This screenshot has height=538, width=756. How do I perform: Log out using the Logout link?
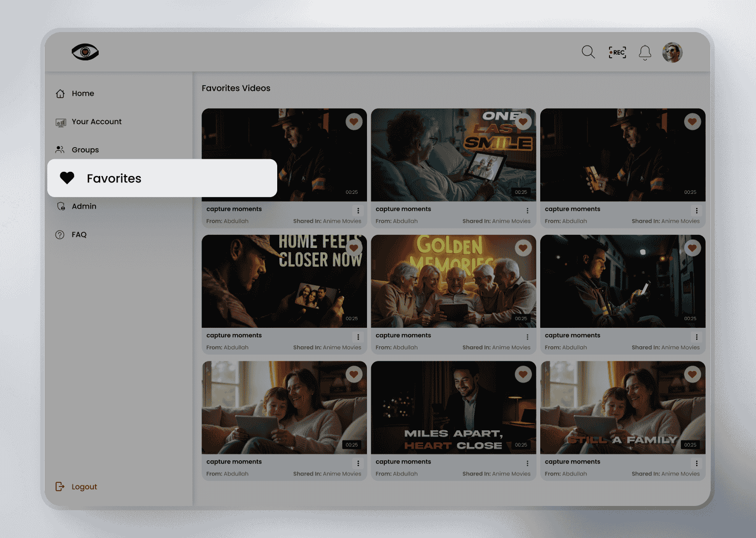pyautogui.click(x=84, y=487)
